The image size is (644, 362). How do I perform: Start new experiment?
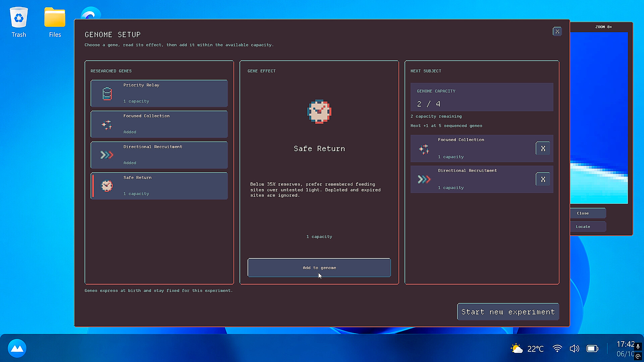pos(508,312)
